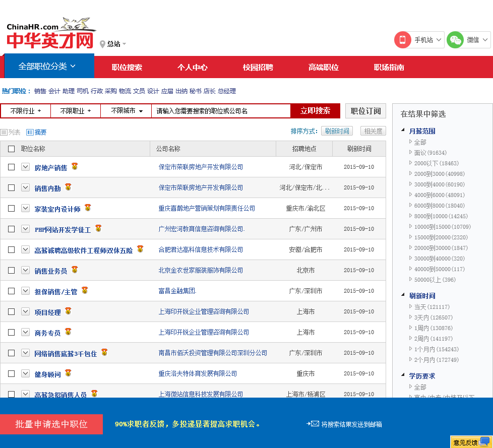Expand the 手机站 dropdown
Image resolution: width=493 pixels, height=448 pixels.
439,40
